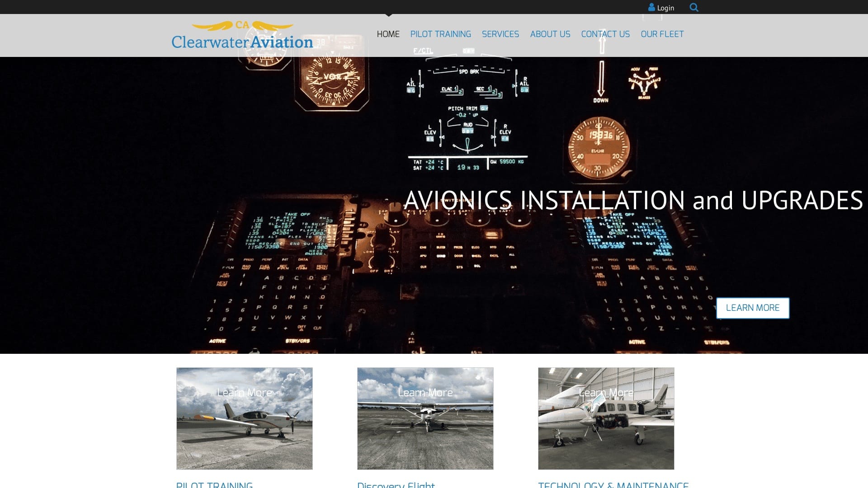Viewport: 868px width, 488px height.
Task: Open the HOME page from the navigation
Action: 388,34
